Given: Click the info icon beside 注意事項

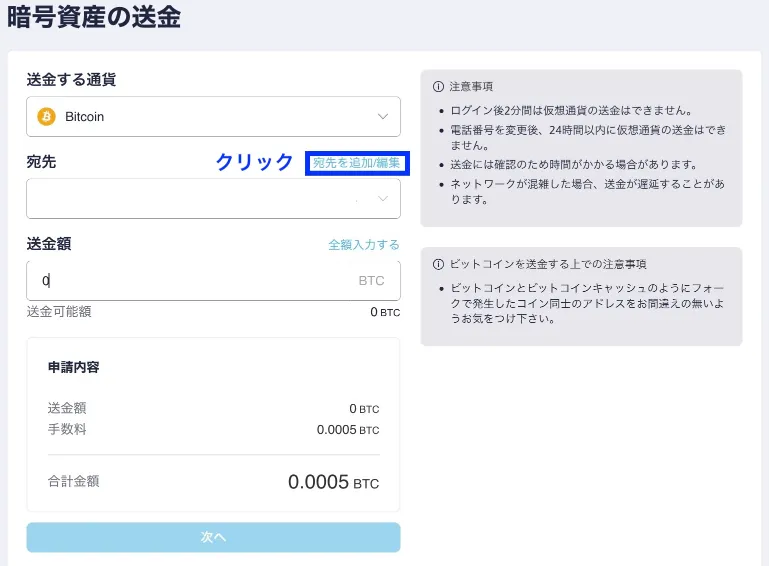Looking at the screenshot, I should (437, 87).
